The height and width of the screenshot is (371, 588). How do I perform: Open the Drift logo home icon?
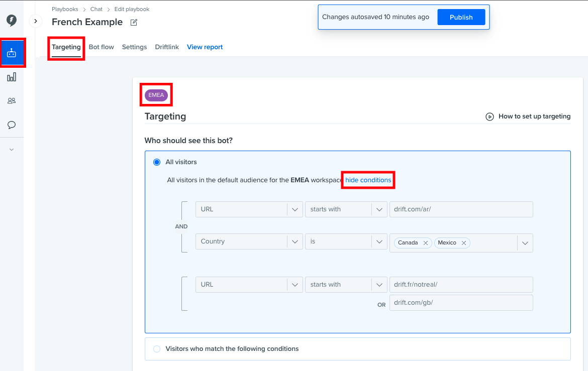point(12,20)
